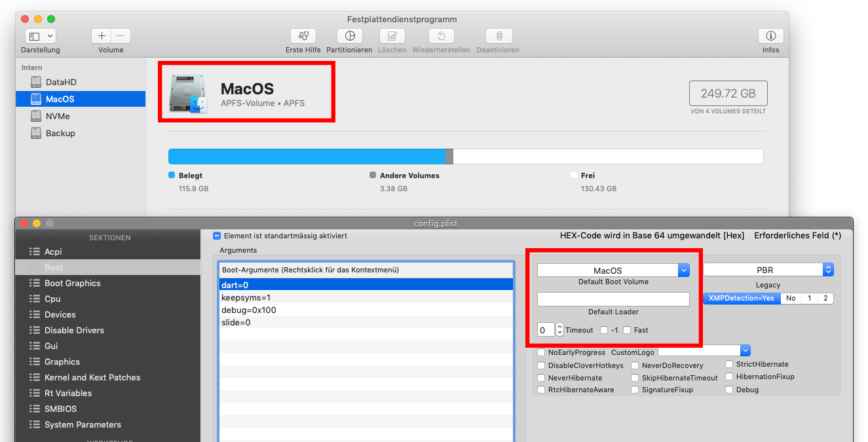The width and height of the screenshot is (868, 442).
Task: Open the Boot section in config.plist
Action: 107,267
